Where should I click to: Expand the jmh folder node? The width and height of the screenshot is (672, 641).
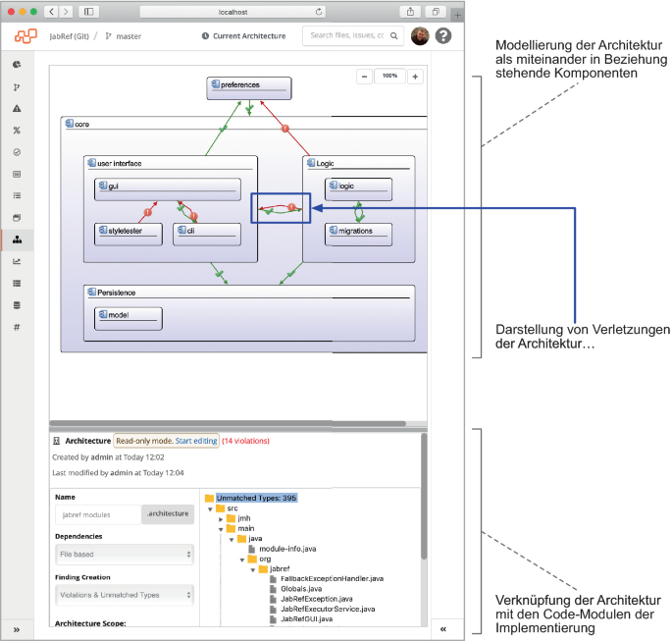tap(221, 518)
